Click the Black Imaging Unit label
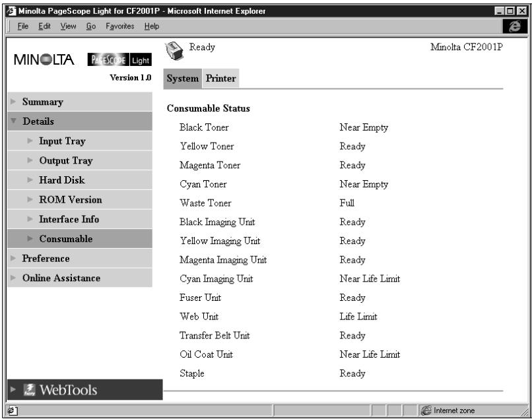Image resolution: width=532 pixels, height=419 pixels. click(x=217, y=222)
